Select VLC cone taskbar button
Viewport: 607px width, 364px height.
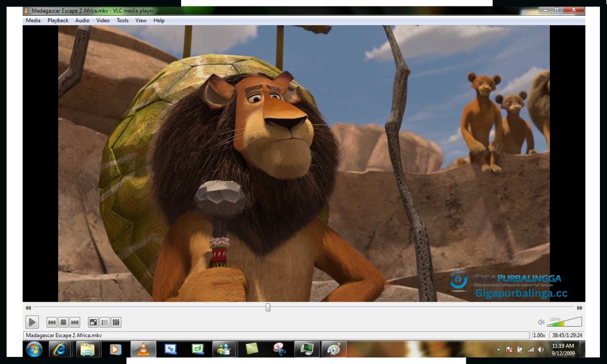pos(143,349)
